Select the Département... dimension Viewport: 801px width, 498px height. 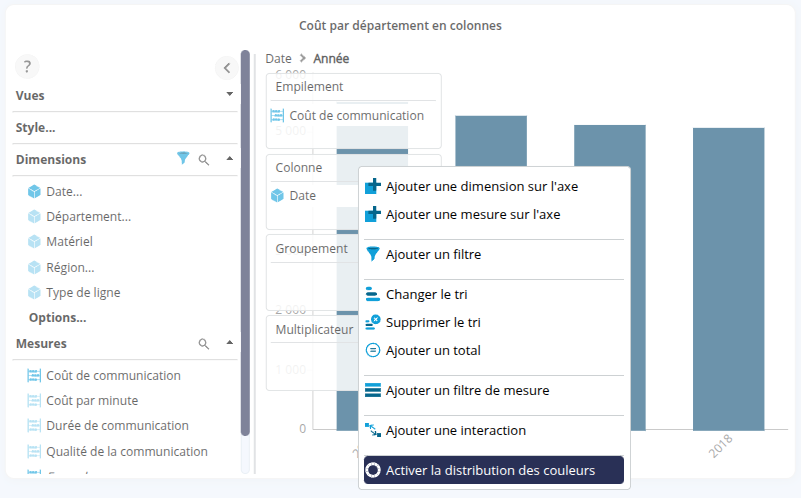tap(88, 215)
